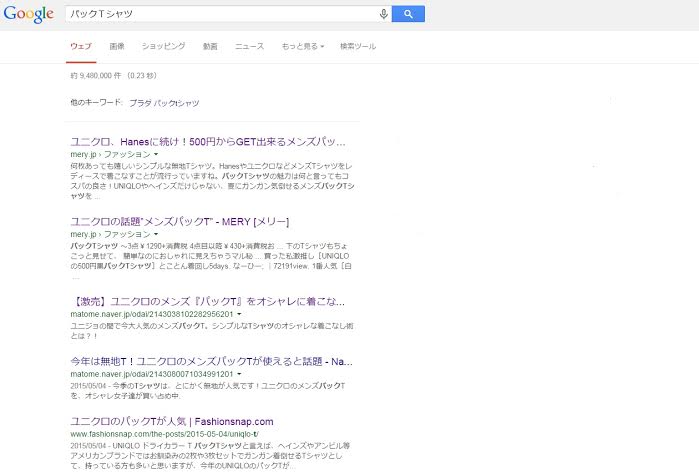Switch to the 画像 tab
This screenshot has width=699, height=475.
pos(117,46)
